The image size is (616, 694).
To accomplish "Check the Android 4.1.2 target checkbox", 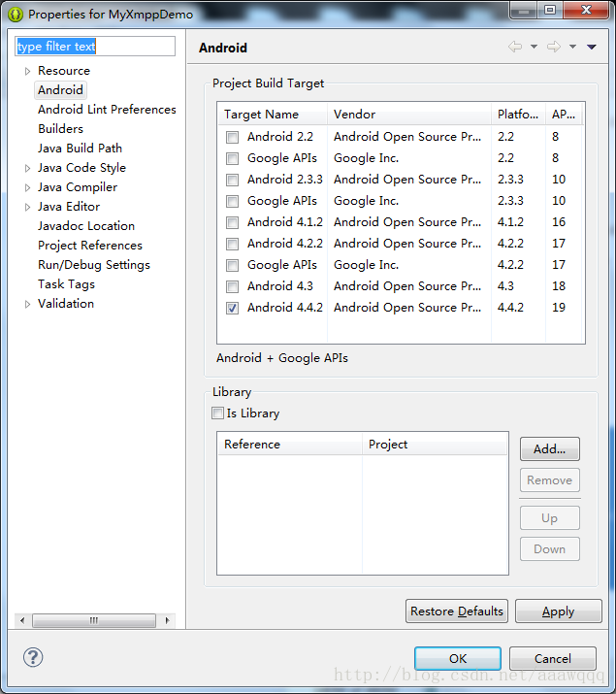I will tap(232, 222).
